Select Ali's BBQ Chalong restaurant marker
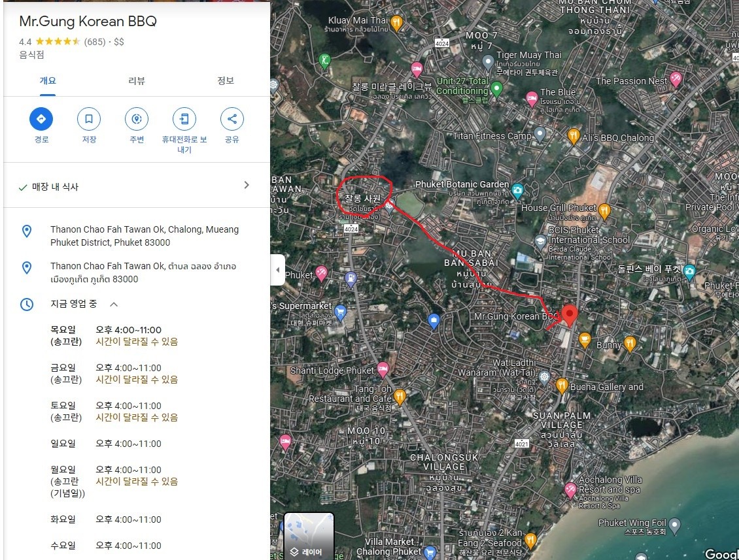The image size is (739, 560). tap(574, 136)
